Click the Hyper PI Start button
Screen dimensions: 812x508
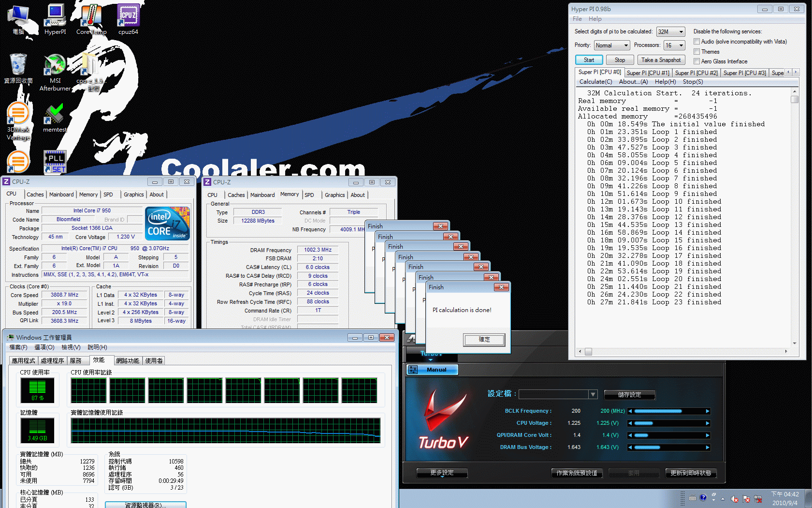[589, 60]
